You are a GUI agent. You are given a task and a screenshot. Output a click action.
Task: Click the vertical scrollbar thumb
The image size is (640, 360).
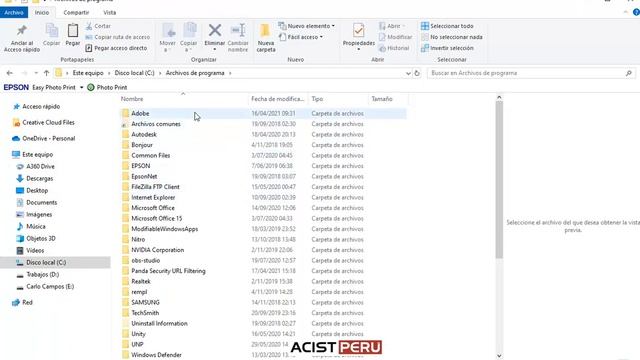[499, 180]
